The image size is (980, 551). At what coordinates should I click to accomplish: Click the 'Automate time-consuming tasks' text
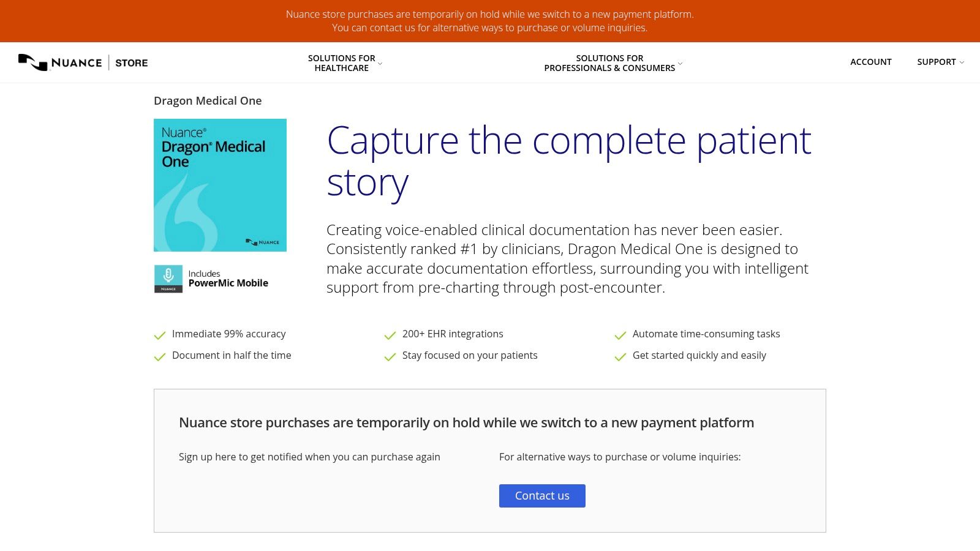706,334
